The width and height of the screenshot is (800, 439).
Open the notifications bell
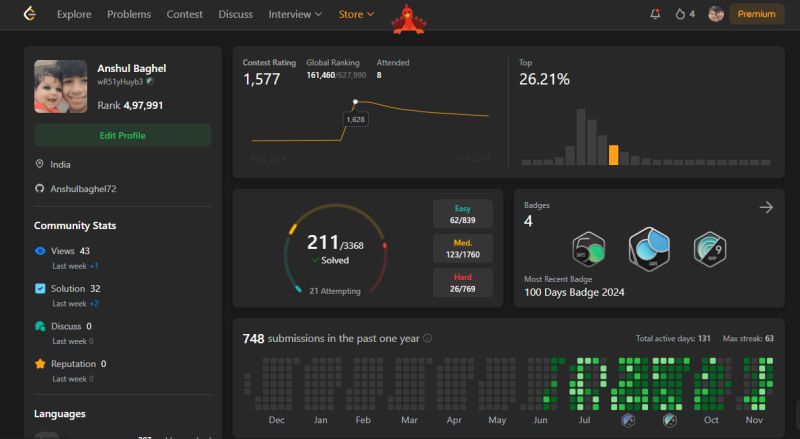(x=655, y=14)
